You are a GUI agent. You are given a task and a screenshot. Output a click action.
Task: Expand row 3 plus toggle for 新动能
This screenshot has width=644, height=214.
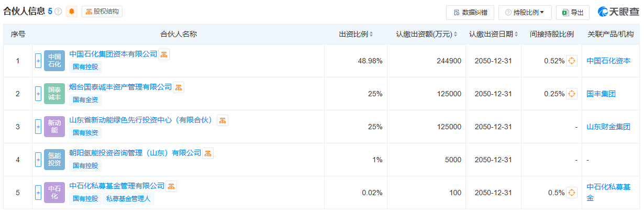point(38,127)
